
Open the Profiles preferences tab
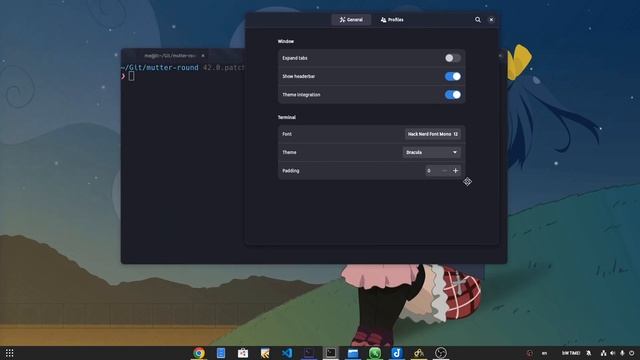392,20
